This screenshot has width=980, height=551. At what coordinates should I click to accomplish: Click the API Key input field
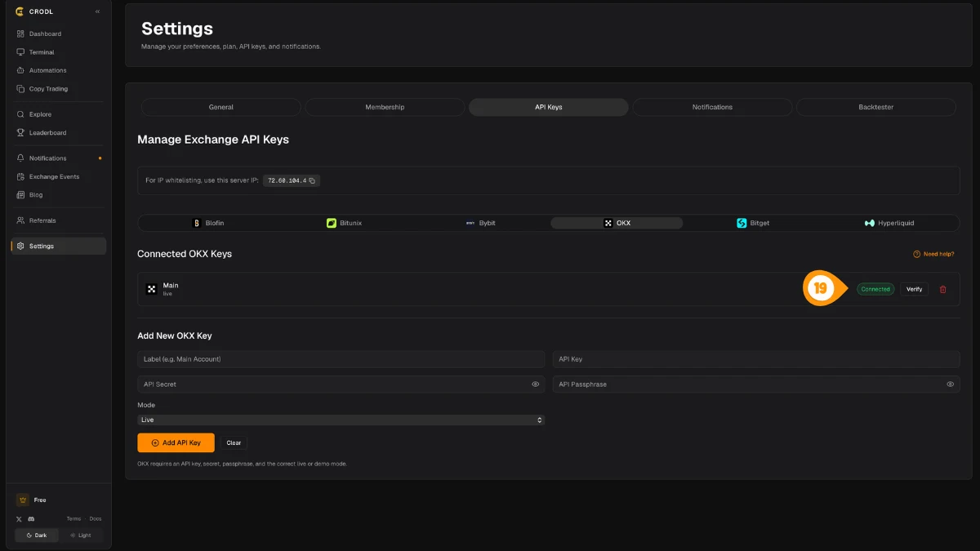756,359
